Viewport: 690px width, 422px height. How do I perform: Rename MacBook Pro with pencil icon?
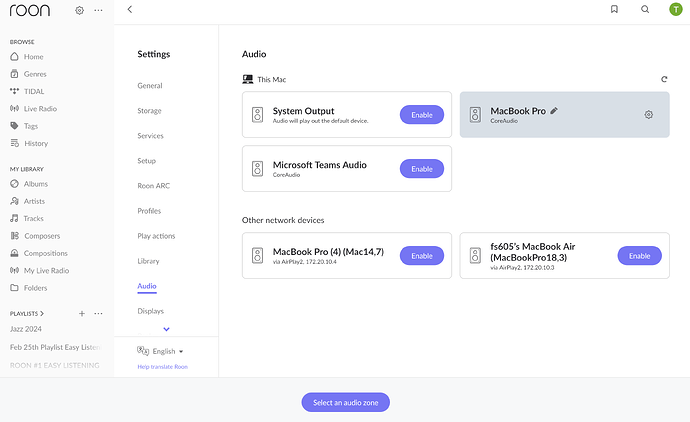point(554,111)
